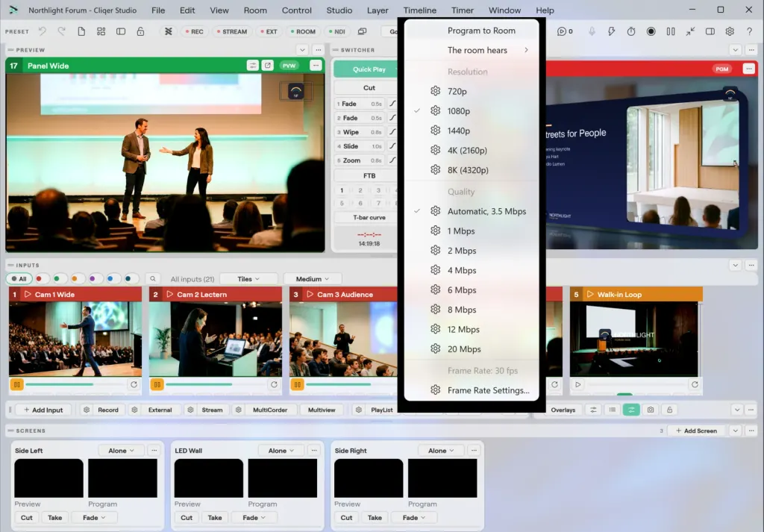Screen dimensions: 764x532
Task: Toggle the PGM badge on the program panel
Action: point(722,69)
